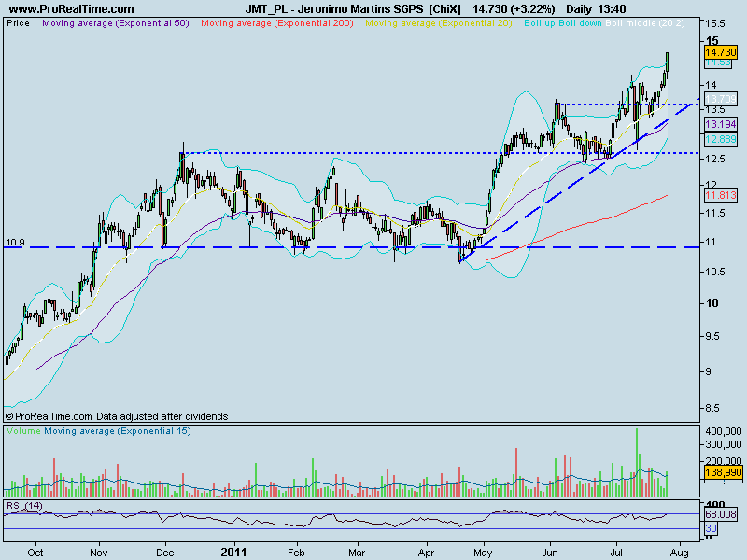
Task: Click the Aug label on time axis
Action: (x=680, y=553)
